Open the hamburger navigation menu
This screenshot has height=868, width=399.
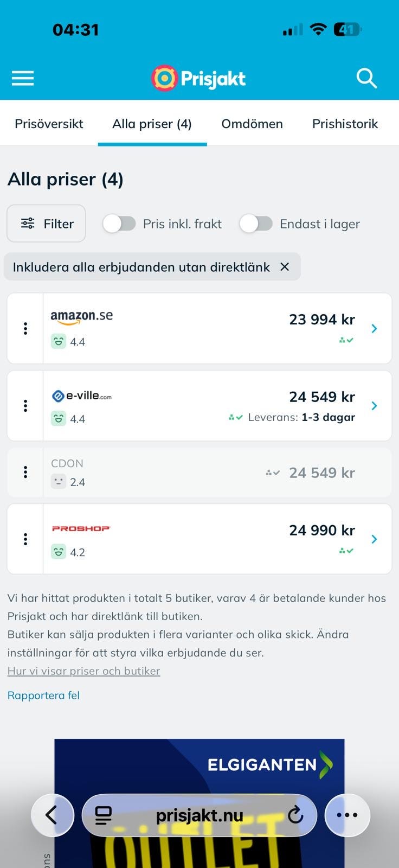tap(23, 78)
